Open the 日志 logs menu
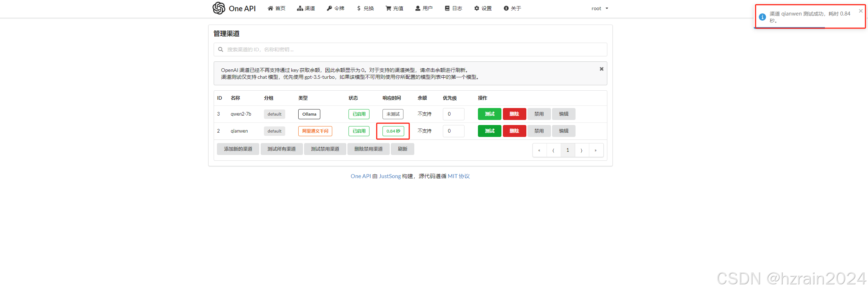The image size is (868, 293). point(453,8)
